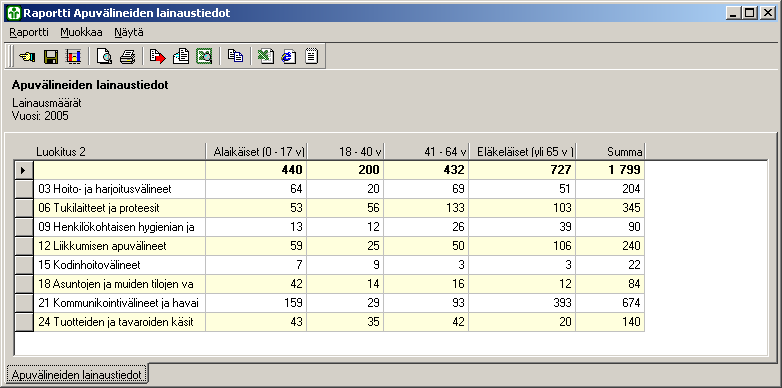Click the 41 - 64 v column header
The image size is (782, 388).
426,152
